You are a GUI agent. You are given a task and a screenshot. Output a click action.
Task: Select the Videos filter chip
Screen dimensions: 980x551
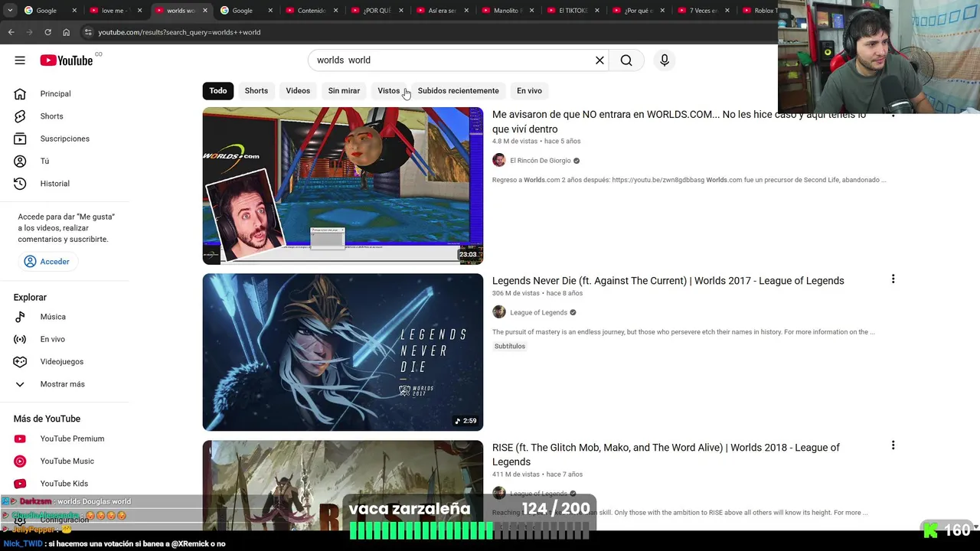[x=298, y=90]
